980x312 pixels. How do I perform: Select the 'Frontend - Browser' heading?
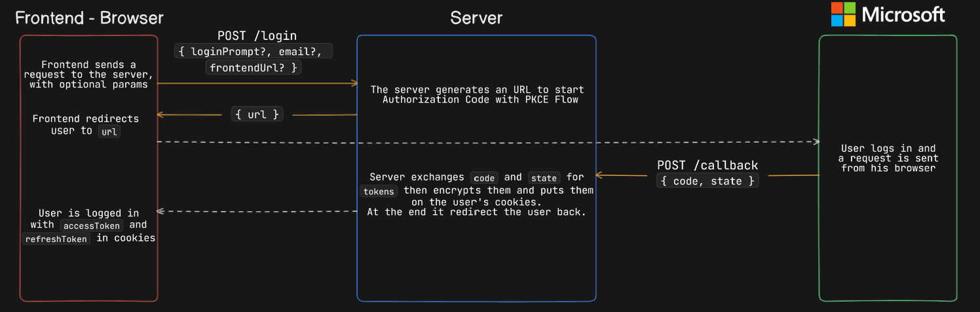point(89,18)
